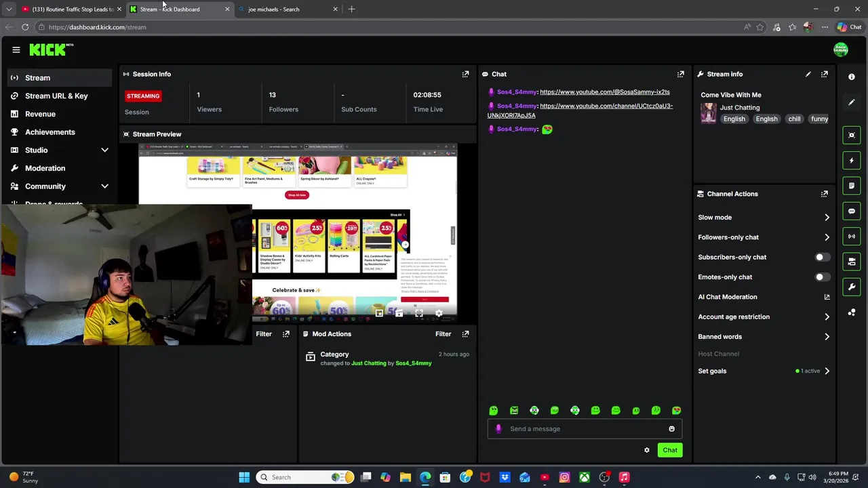
Task: Click the info circle icon in right sidebar
Action: 852,77
